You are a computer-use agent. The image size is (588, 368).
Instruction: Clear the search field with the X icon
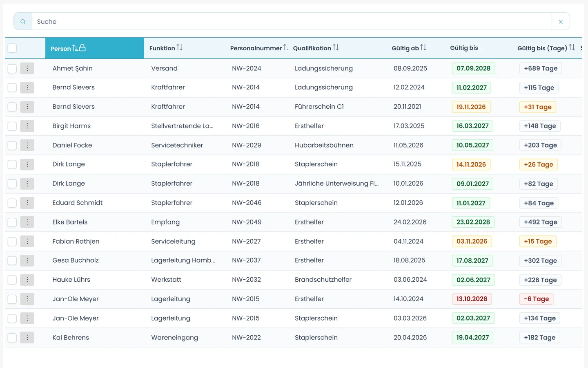(x=561, y=22)
